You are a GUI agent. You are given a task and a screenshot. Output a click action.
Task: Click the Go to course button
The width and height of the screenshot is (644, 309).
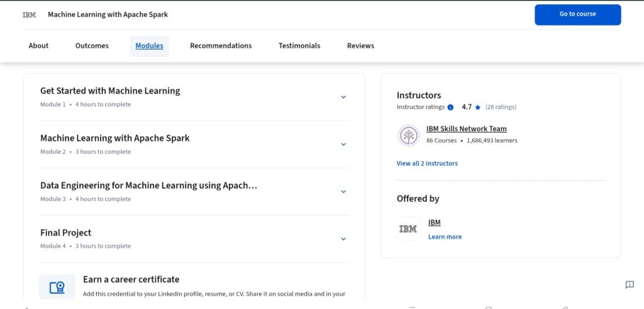[x=577, y=15]
